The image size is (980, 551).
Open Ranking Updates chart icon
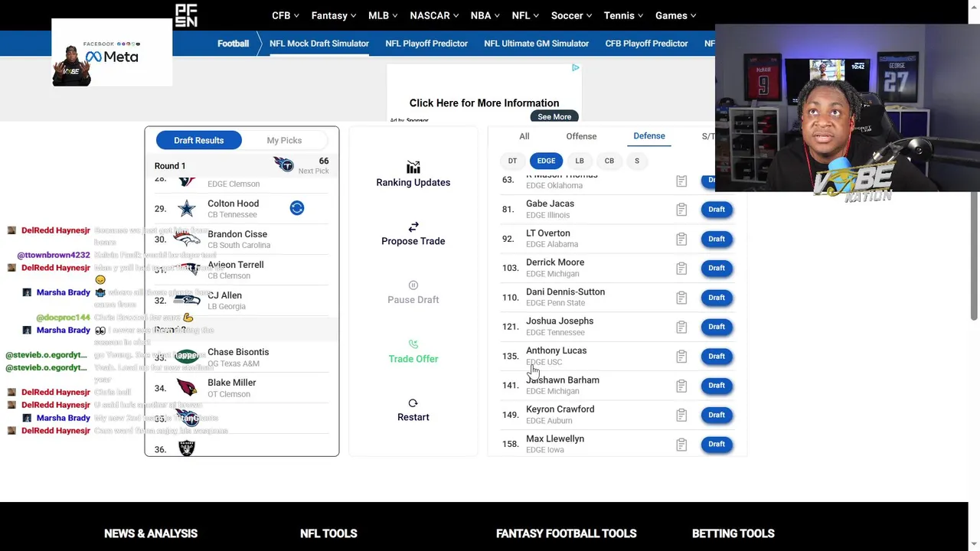(x=413, y=168)
